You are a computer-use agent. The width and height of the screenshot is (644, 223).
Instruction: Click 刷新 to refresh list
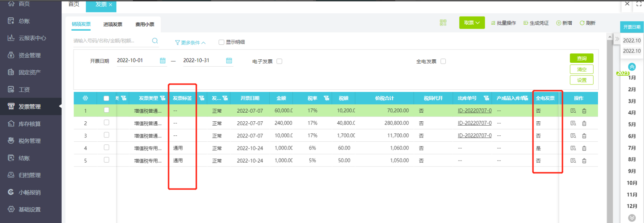[588, 23]
